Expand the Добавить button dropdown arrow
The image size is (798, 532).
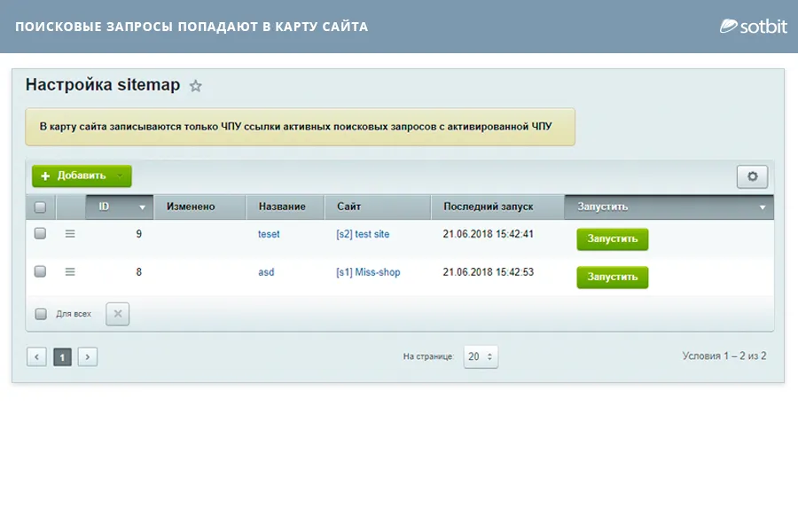[x=120, y=176]
